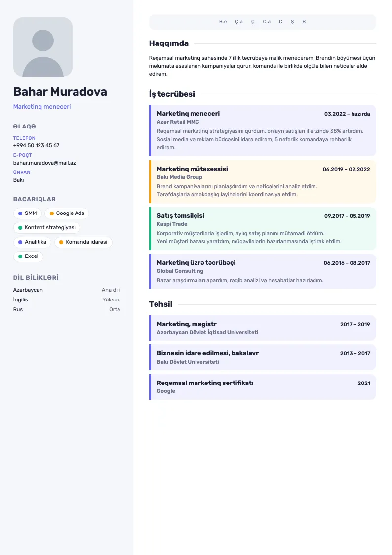Click the 'Marketinq, magistr' education card
This screenshot has width=392, height=555.
tap(263, 328)
